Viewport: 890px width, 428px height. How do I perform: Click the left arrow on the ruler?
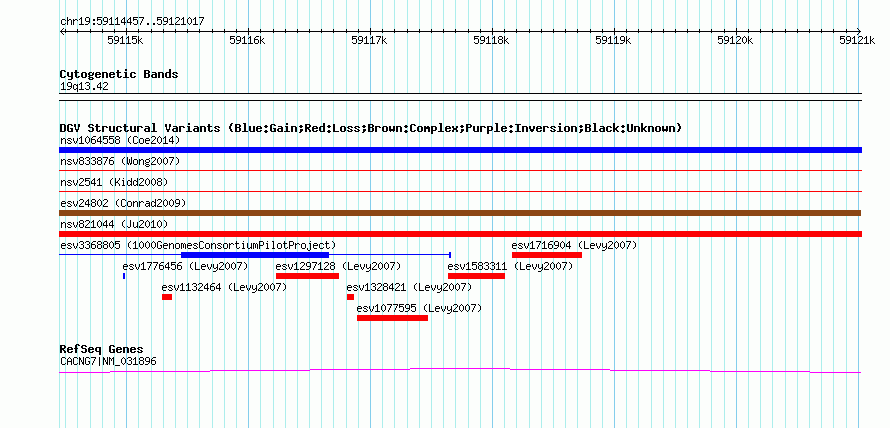62,31
